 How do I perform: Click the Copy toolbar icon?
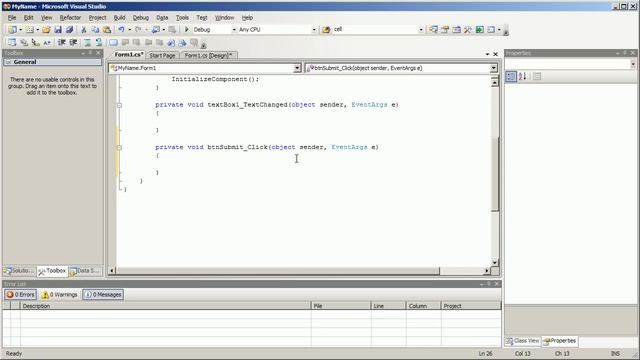click(95, 30)
